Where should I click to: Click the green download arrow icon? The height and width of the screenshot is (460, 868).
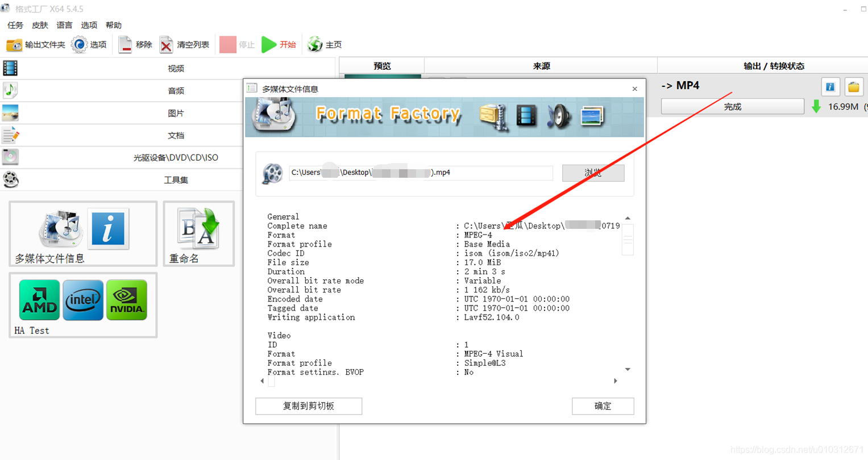click(x=816, y=106)
